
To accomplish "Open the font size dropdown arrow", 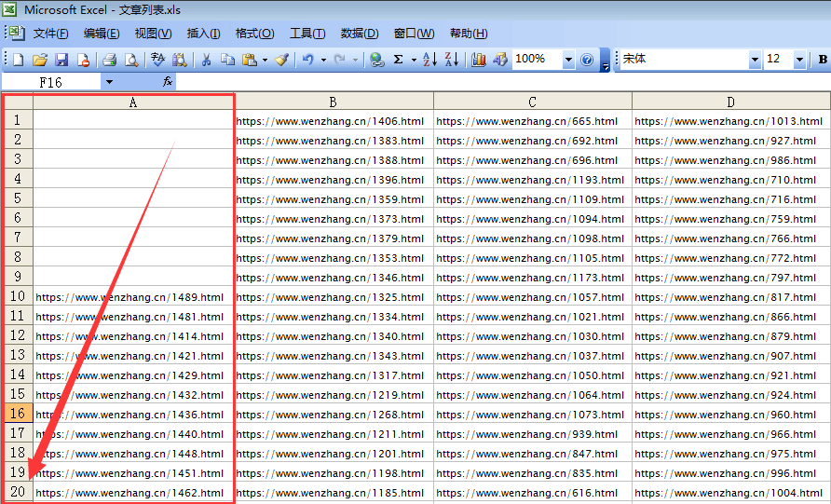I will click(x=799, y=60).
